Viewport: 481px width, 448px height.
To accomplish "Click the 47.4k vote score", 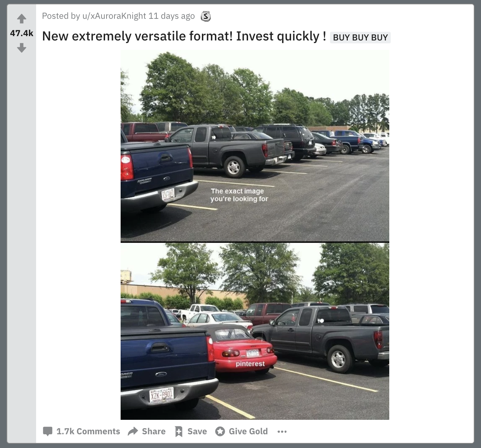I will click(22, 33).
